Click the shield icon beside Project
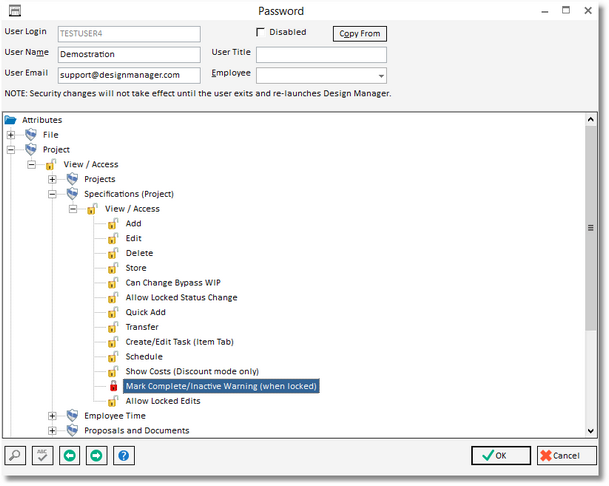 31,149
